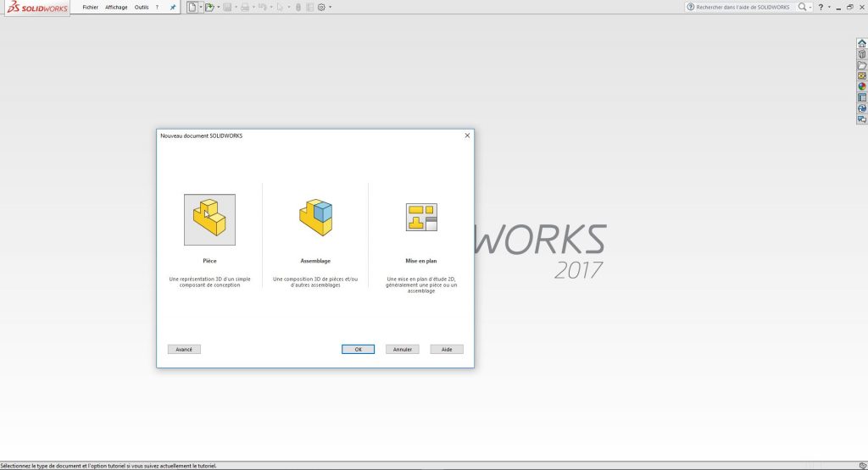Image resolution: width=868 pixels, height=470 pixels.
Task: Click the Print toolbar icon
Action: (245, 7)
